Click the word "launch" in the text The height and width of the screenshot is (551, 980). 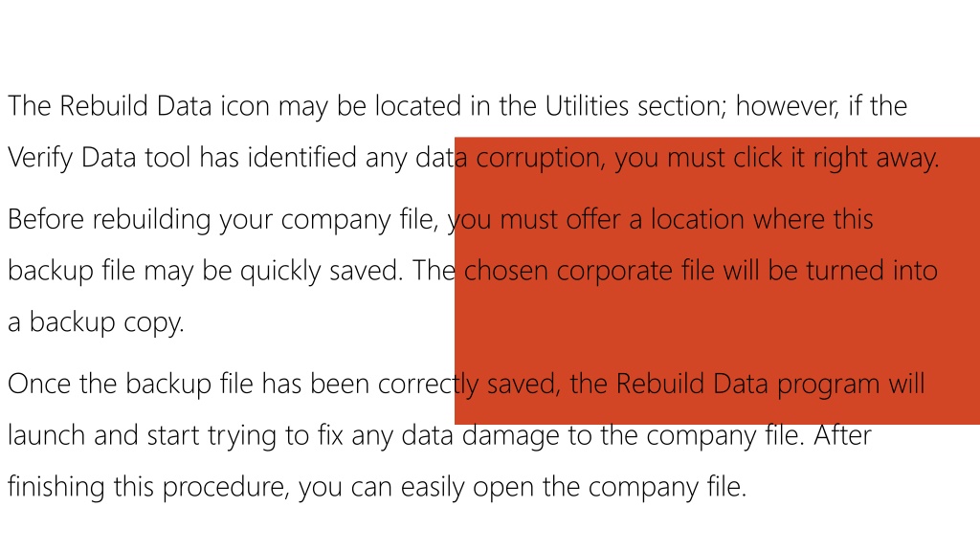point(46,435)
